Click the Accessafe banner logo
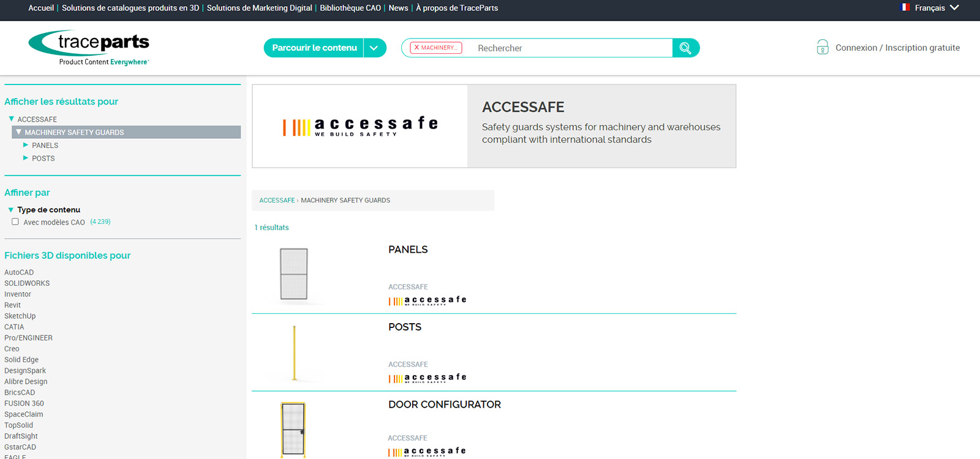Viewport: 980px width, 459px height. pos(360,126)
